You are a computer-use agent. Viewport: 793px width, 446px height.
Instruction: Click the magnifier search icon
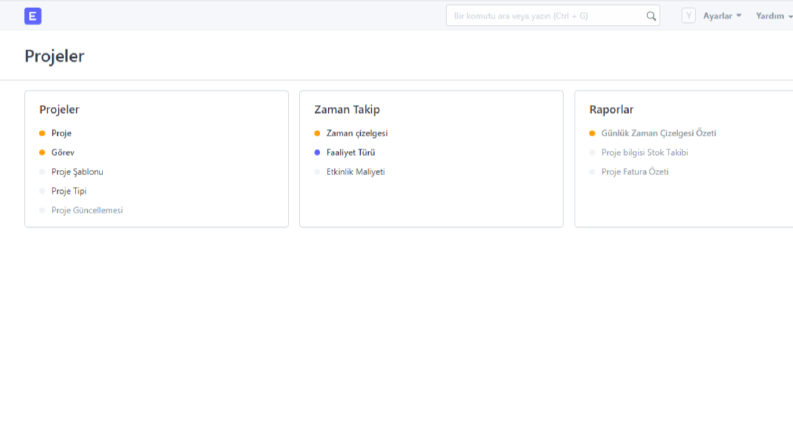(651, 16)
